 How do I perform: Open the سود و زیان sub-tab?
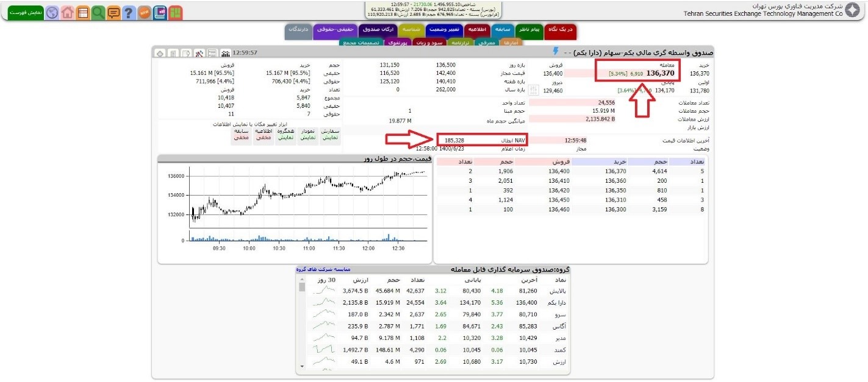click(430, 43)
